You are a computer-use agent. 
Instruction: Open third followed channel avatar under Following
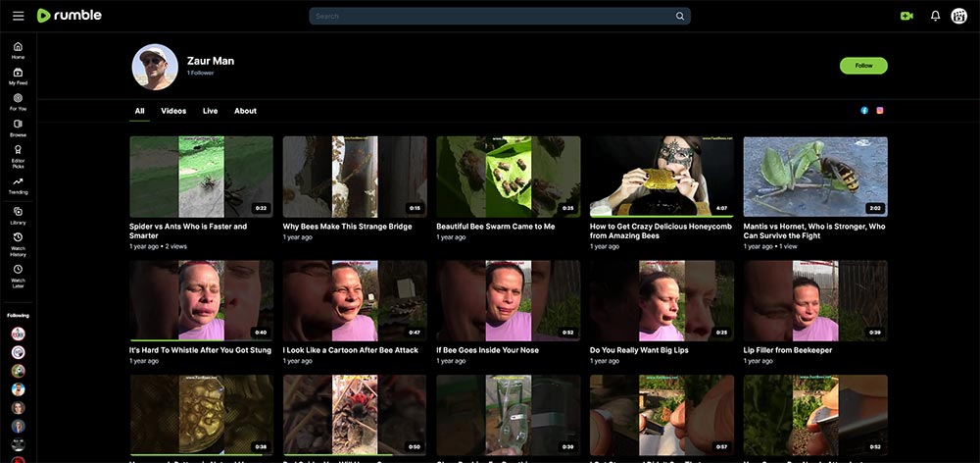(18, 371)
